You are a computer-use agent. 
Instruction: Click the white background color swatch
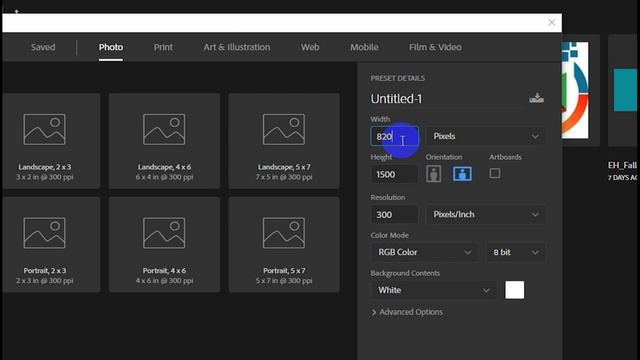[514, 290]
